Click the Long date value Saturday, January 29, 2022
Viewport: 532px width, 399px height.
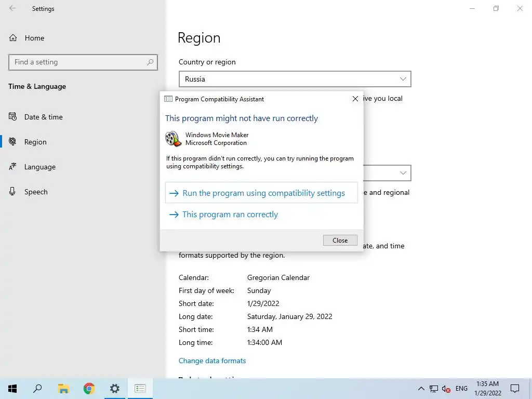tap(289, 316)
